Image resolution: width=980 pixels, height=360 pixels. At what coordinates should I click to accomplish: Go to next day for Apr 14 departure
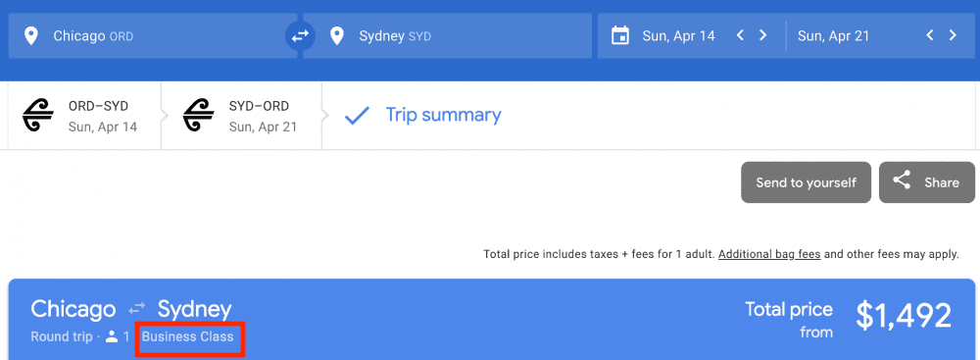[762, 35]
